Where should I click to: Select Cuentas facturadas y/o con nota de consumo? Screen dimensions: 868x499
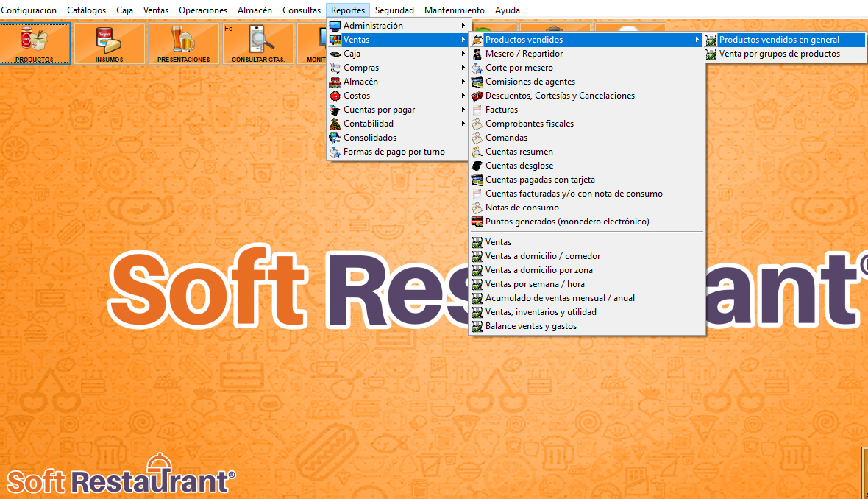coord(587,194)
